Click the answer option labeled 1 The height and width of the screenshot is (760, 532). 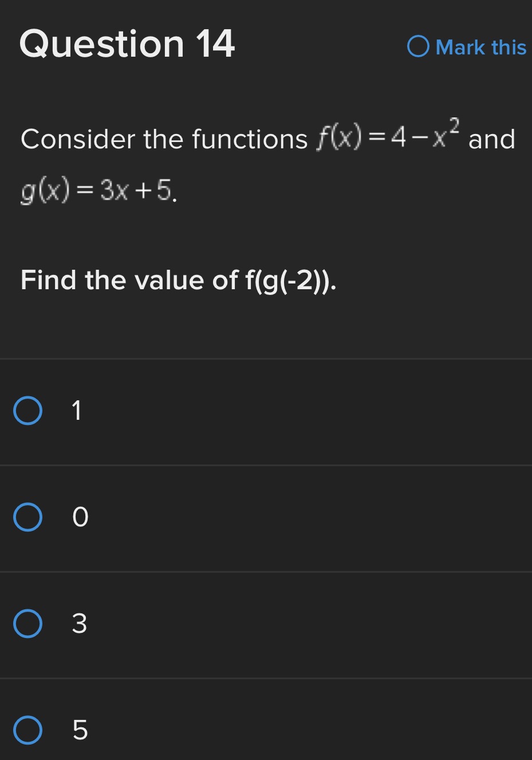pos(76,410)
